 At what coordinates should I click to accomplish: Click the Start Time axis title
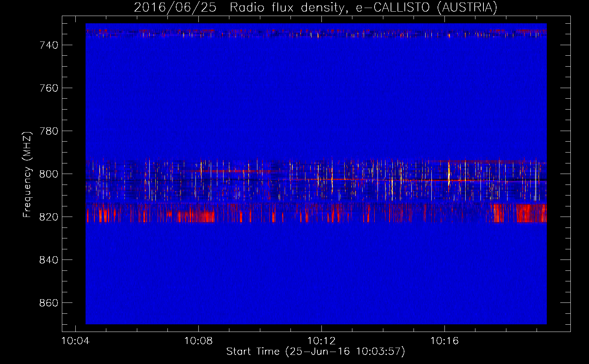pyautogui.click(x=316, y=352)
